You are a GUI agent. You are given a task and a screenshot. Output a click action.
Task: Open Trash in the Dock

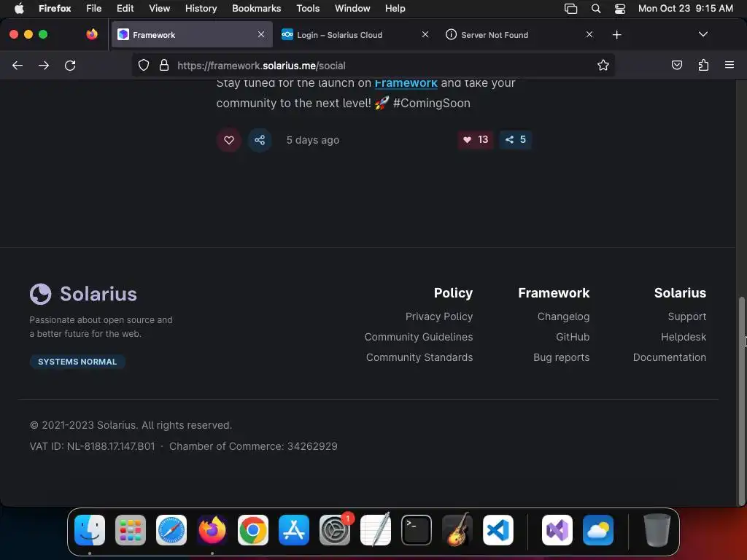pos(657,530)
